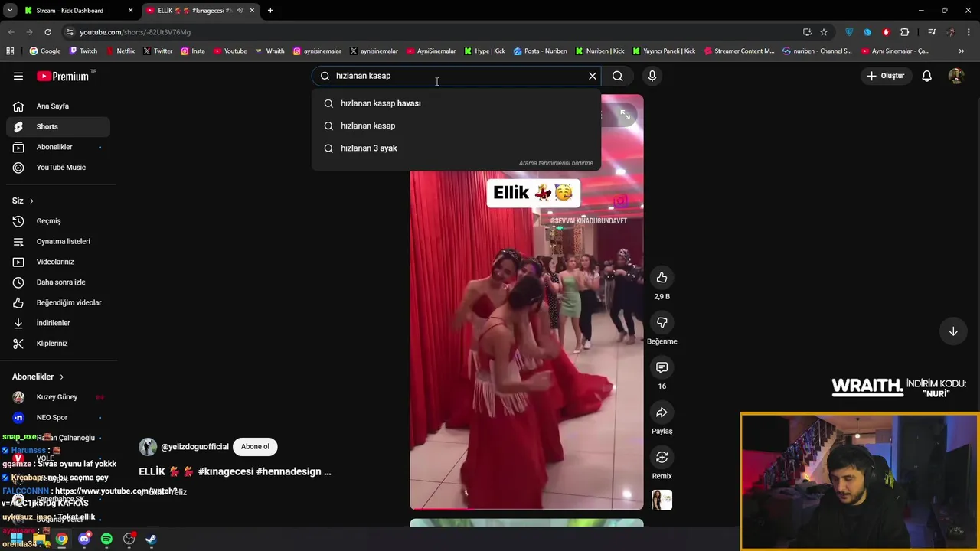Open Klipleriniz
The height and width of the screenshot is (551, 980).
point(58,344)
